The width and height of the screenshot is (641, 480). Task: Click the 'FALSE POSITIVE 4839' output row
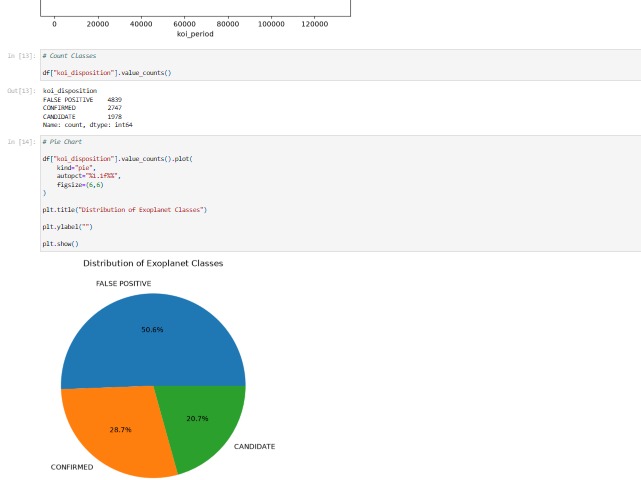82,100
